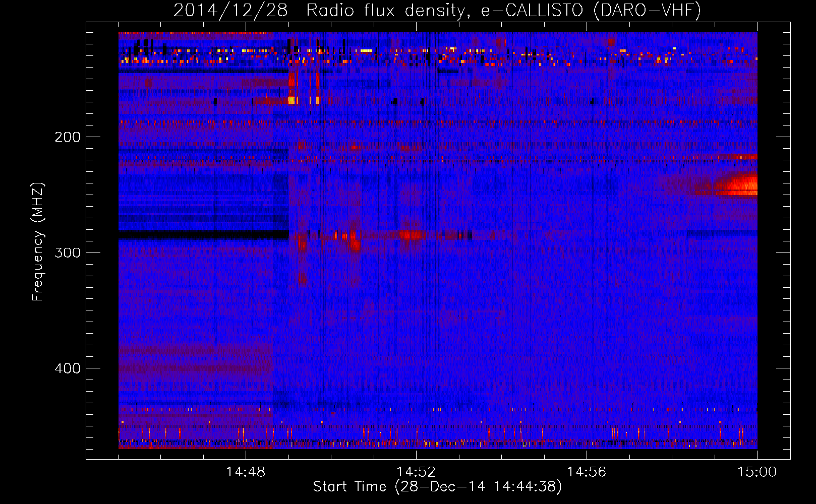Image resolution: width=816 pixels, height=504 pixels.
Task: Click the "14:52" time tick label
Action: (x=416, y=472)
